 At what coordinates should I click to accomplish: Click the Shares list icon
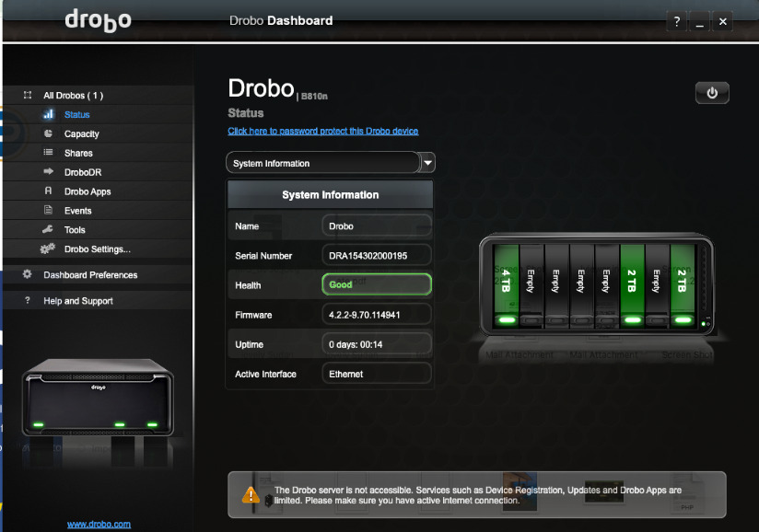point(48,153)
